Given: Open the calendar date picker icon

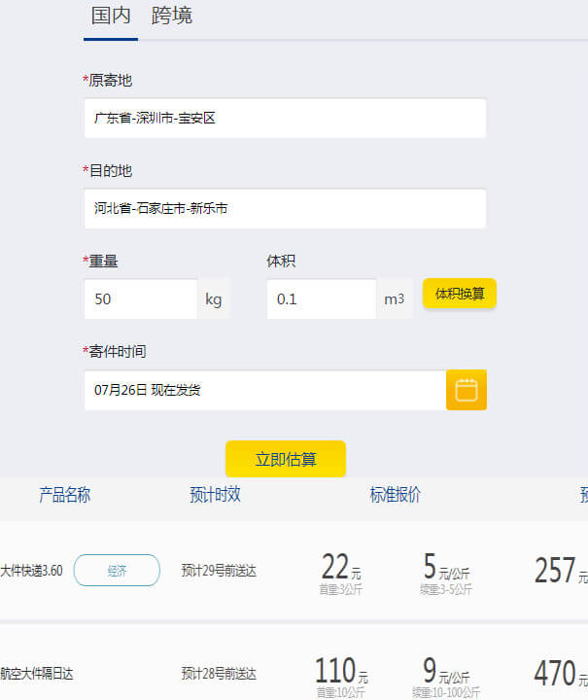Looking at the screenshot, I should (467, 390).
